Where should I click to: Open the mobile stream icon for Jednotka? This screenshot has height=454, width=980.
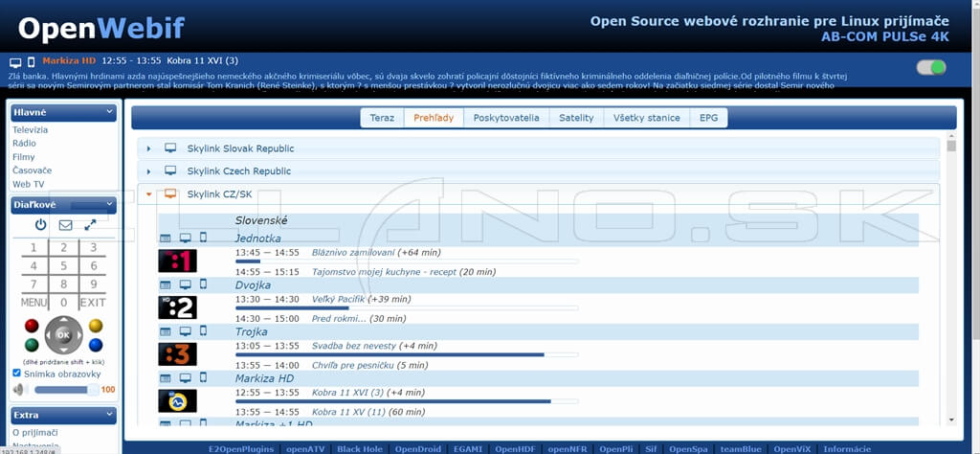[x=203, y=238]
